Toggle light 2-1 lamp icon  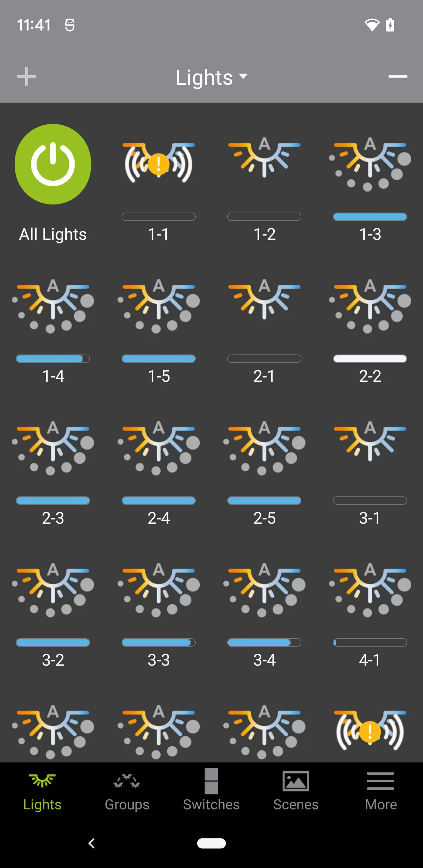click(264, 300)
